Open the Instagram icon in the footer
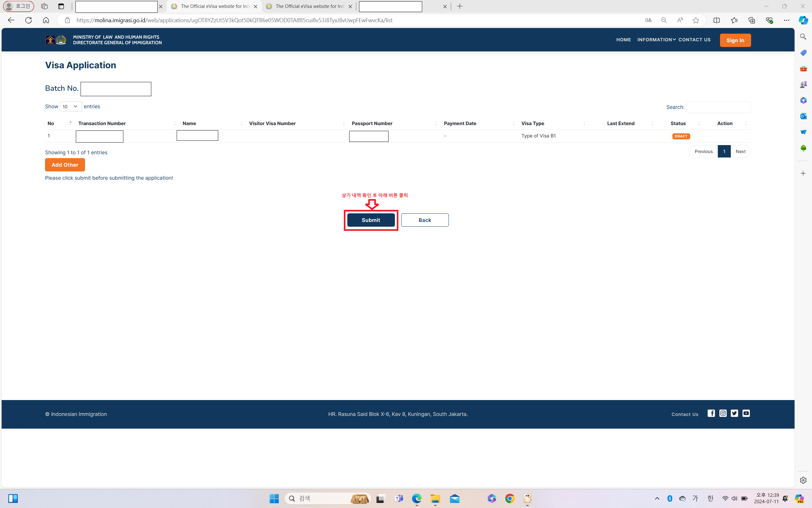 point(723,413)
